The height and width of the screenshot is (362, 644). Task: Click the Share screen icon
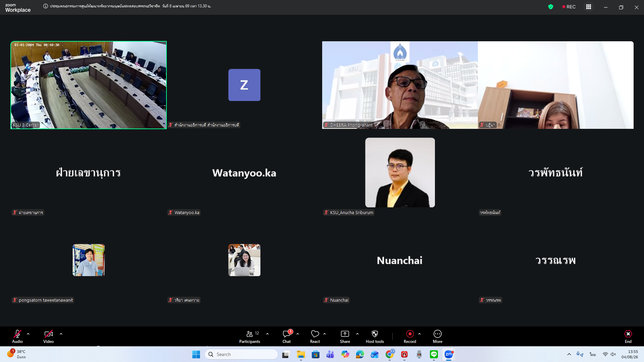(x=345, y=337)
